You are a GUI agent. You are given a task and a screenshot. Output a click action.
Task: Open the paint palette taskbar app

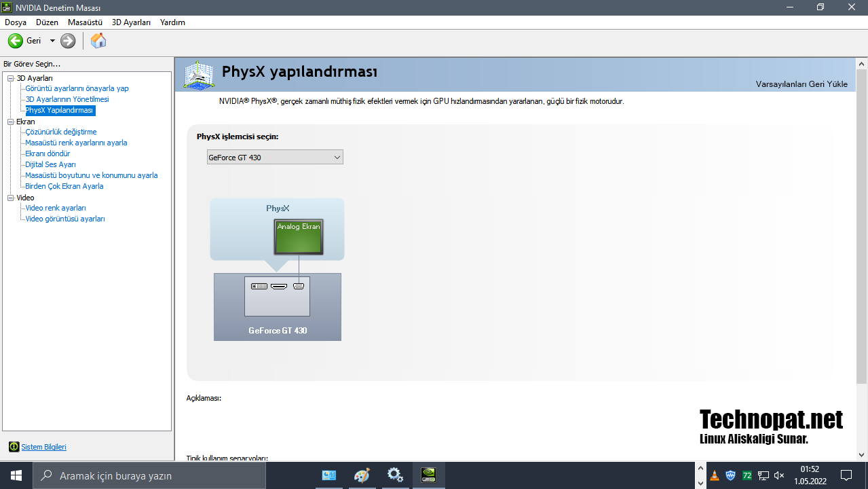[362, 475]
